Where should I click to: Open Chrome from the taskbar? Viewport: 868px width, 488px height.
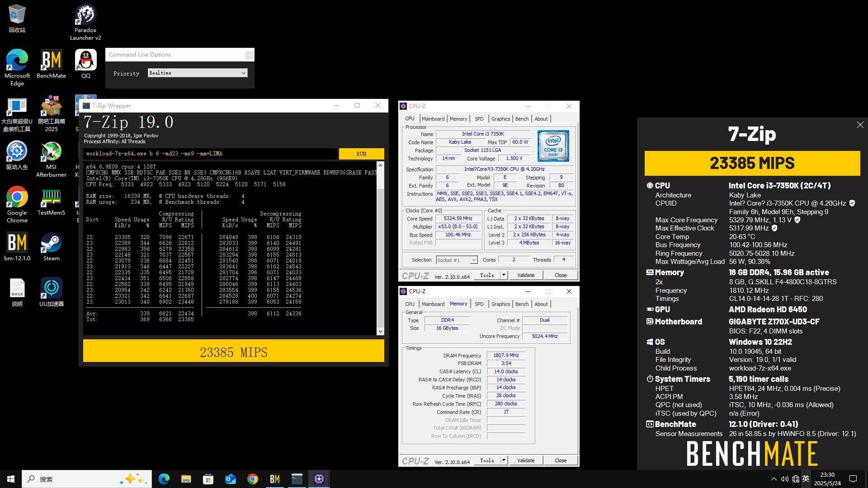coord(252,479)
